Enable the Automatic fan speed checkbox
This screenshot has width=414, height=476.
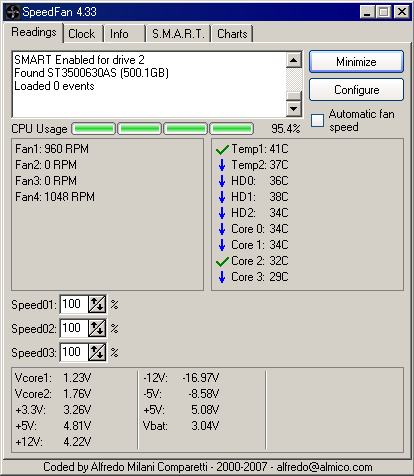click(x=317, y=121)
